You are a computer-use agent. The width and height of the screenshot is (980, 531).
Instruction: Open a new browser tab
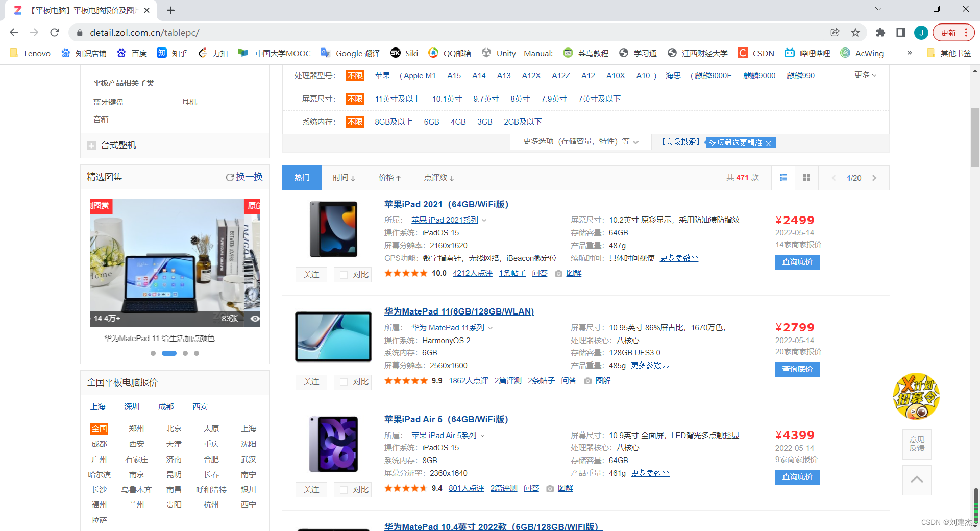(x=171, y=10)
